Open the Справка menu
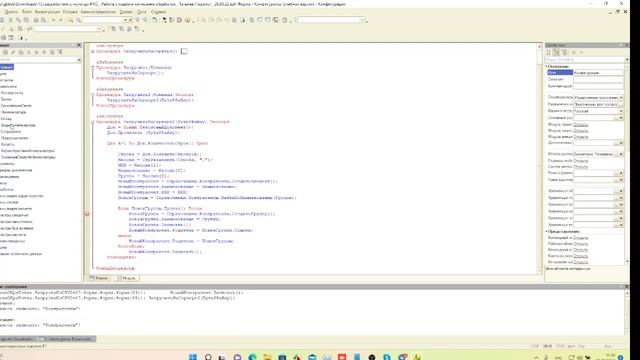Screen dimensions: 640x360 tap(158, 12)
